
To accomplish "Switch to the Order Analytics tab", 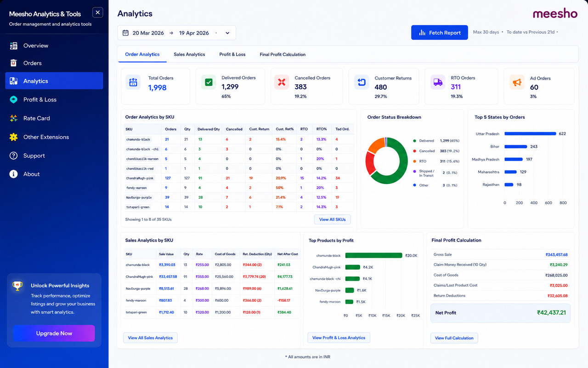I will [x=142, y=54].
